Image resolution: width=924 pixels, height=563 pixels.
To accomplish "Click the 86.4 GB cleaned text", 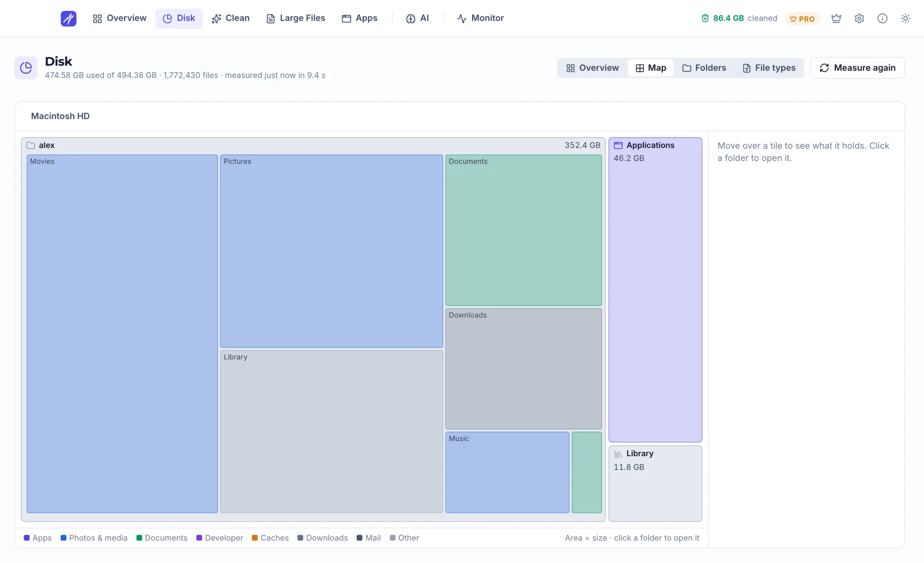I will (745, 18).
